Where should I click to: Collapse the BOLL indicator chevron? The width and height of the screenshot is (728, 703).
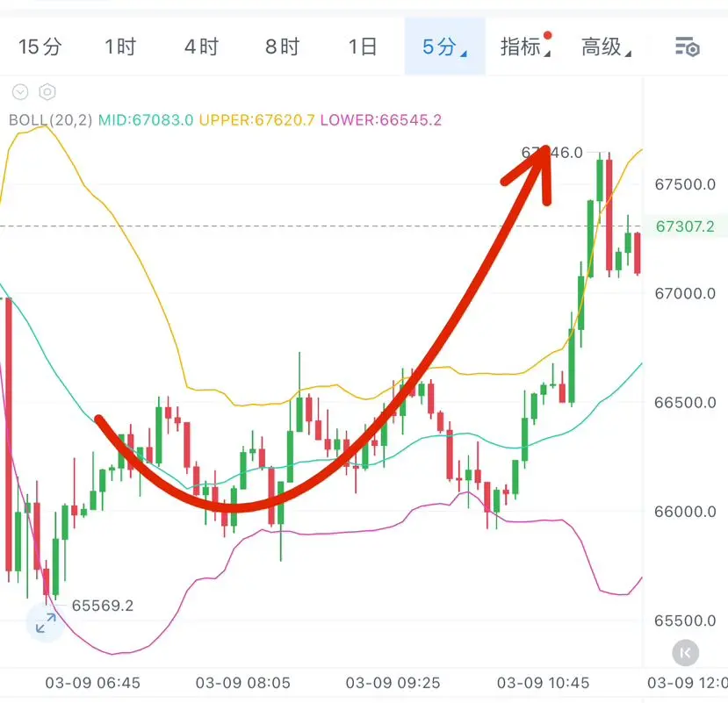(x=20, y=92)
